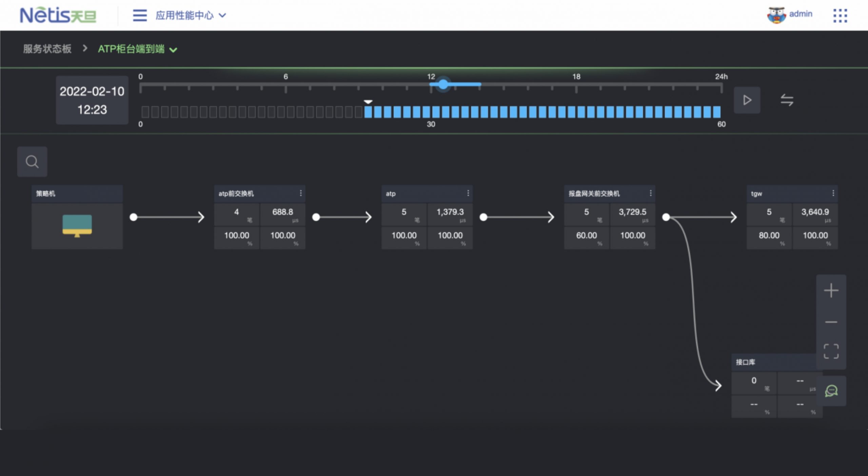Click the swap arrows icon

(787, 100)
